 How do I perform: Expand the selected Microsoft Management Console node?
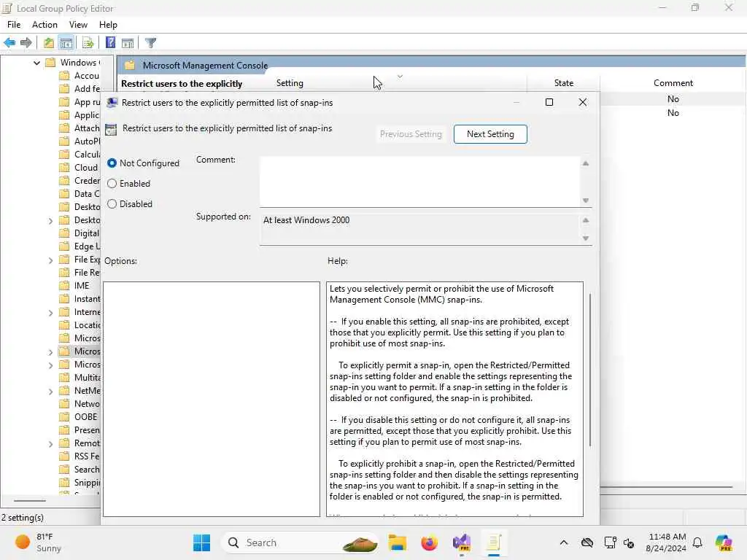[x=50, y=352]
